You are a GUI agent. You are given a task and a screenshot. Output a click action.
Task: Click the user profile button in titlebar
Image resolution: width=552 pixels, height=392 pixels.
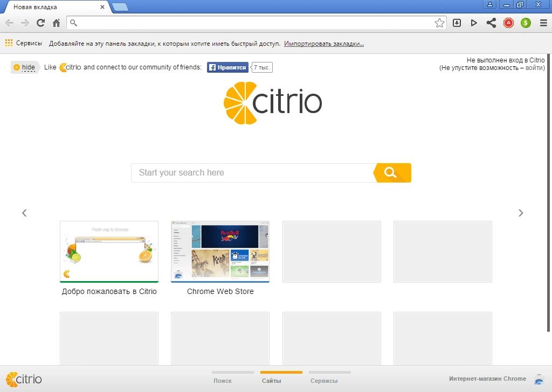[489, 4]
